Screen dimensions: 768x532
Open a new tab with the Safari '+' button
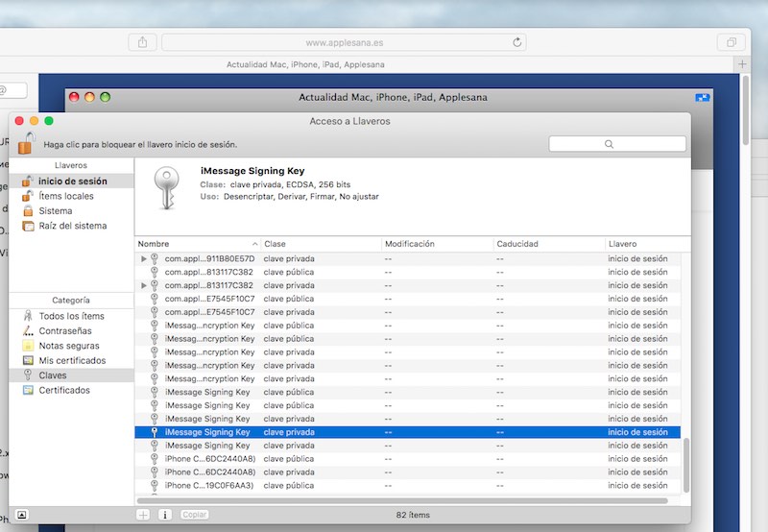pos(742,64)
